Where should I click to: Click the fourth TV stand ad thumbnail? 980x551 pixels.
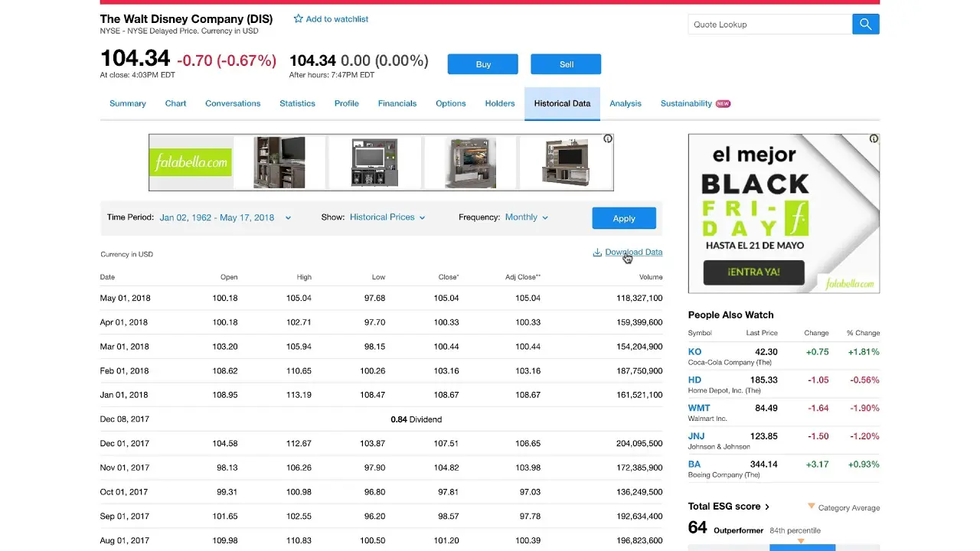click(x=565, y=162)
